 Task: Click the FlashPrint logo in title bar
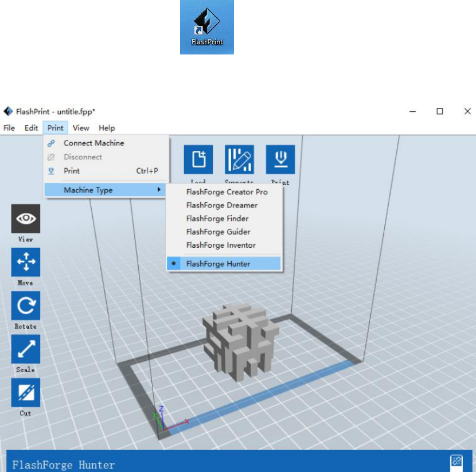point(8,111)
